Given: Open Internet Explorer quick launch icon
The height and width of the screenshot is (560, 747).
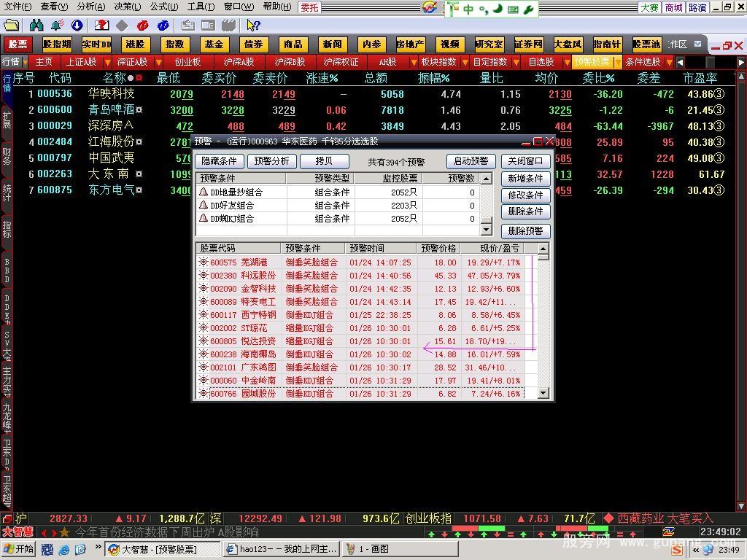Looking at the screenshot, I should click(x=64, y=550).
